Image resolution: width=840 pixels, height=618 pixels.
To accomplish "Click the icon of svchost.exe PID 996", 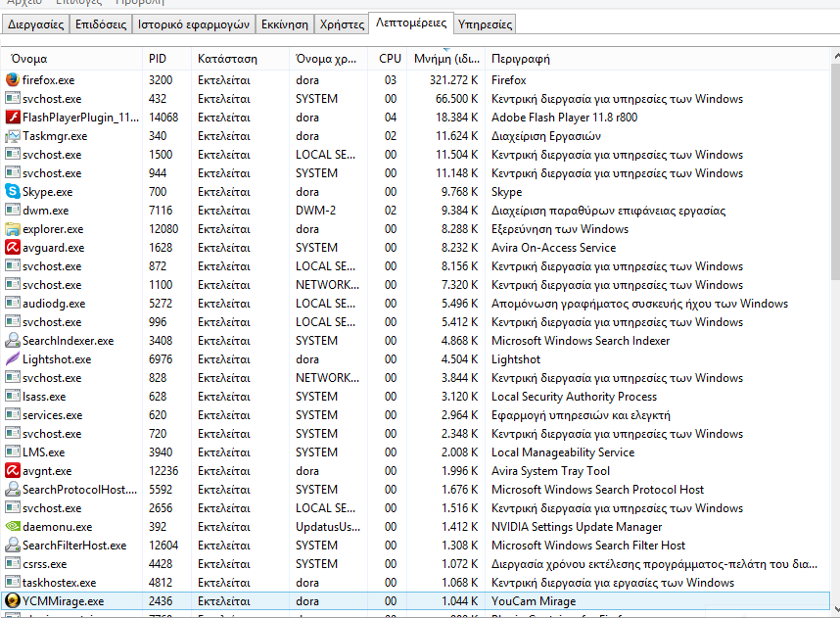I will click(13, 321).
